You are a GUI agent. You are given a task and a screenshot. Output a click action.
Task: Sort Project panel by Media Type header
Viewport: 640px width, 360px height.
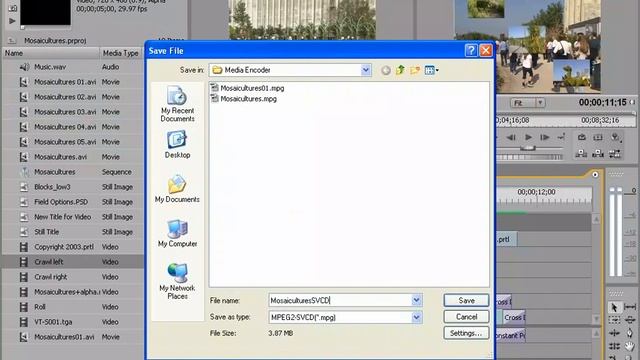[x=121, y=53]
